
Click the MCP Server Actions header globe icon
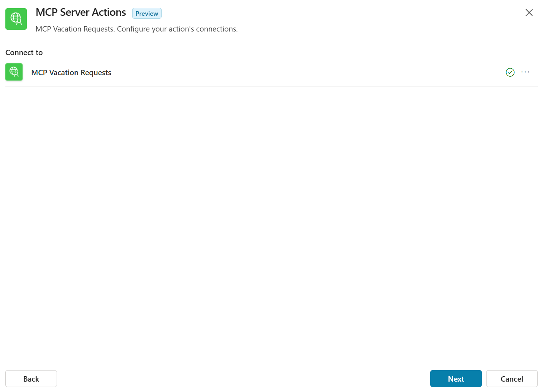click(x=16, y=19)
